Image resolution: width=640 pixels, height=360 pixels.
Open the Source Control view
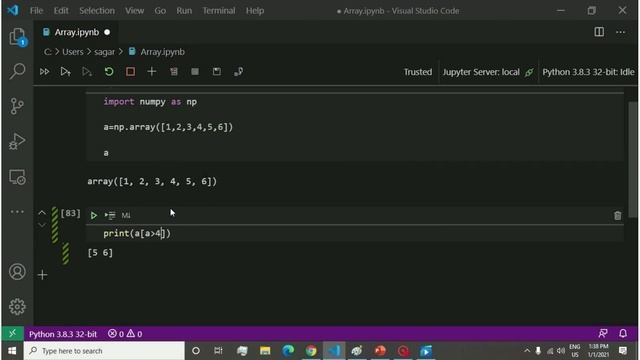click(17, 106)
